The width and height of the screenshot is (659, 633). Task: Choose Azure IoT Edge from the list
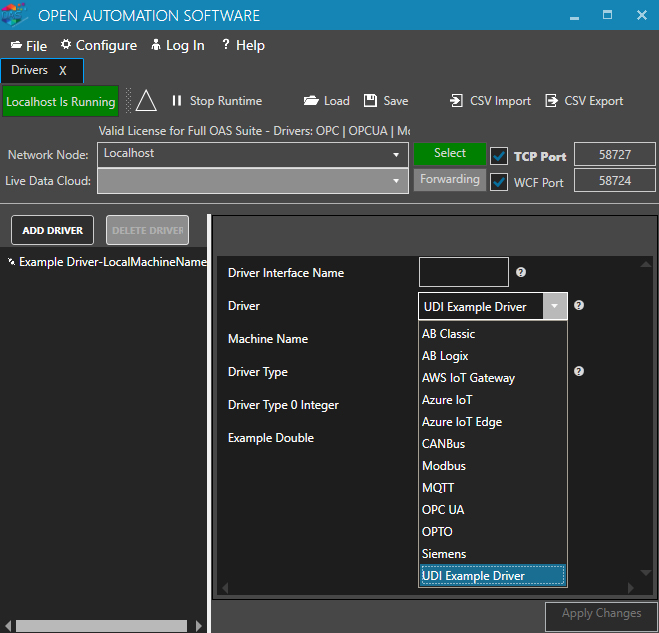coord(493,422)
